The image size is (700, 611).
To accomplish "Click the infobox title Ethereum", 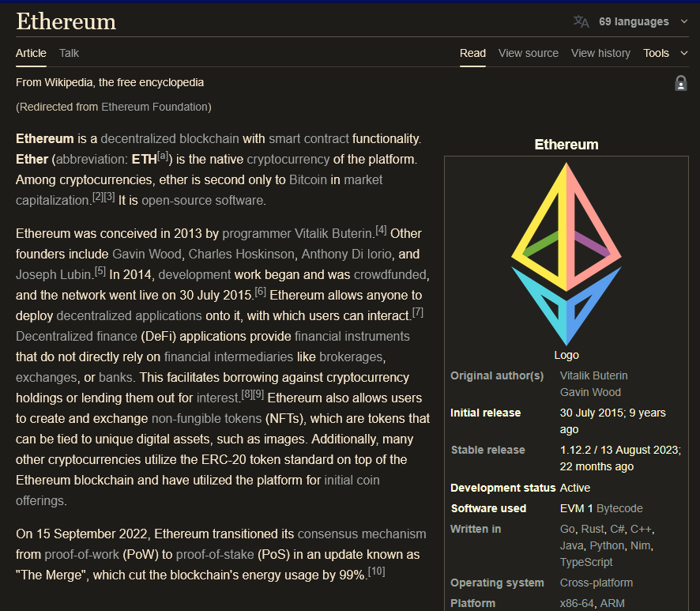I will coord(566,145).
